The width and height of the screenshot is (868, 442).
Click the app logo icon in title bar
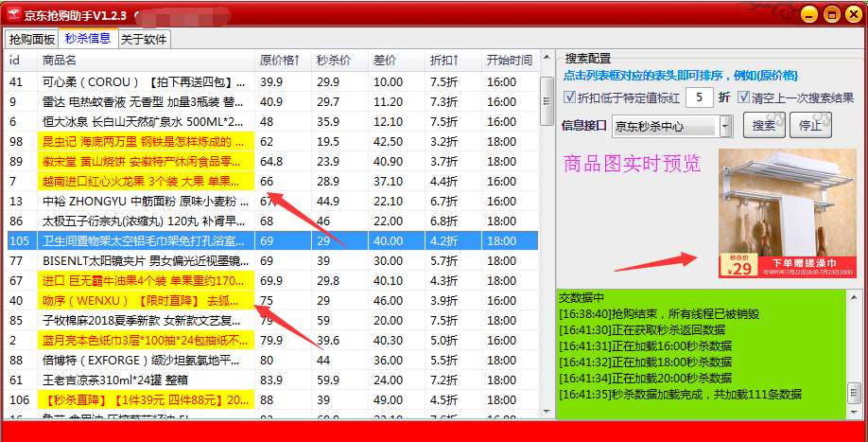pos(14,14)
